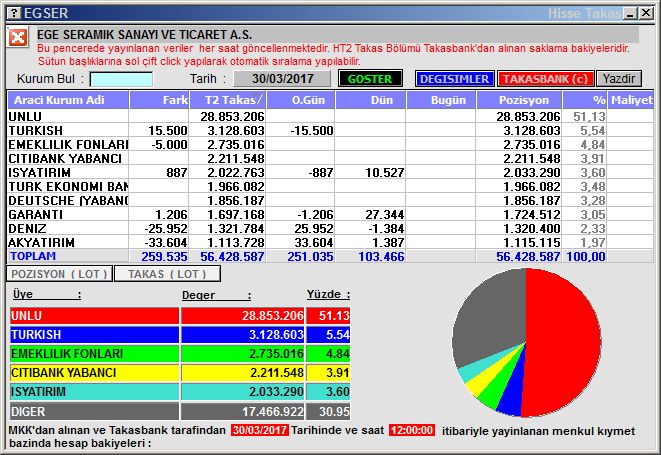Sort by Bugün column header
The width and height of the screenshot is (661, 455).
tap(441, 100)
